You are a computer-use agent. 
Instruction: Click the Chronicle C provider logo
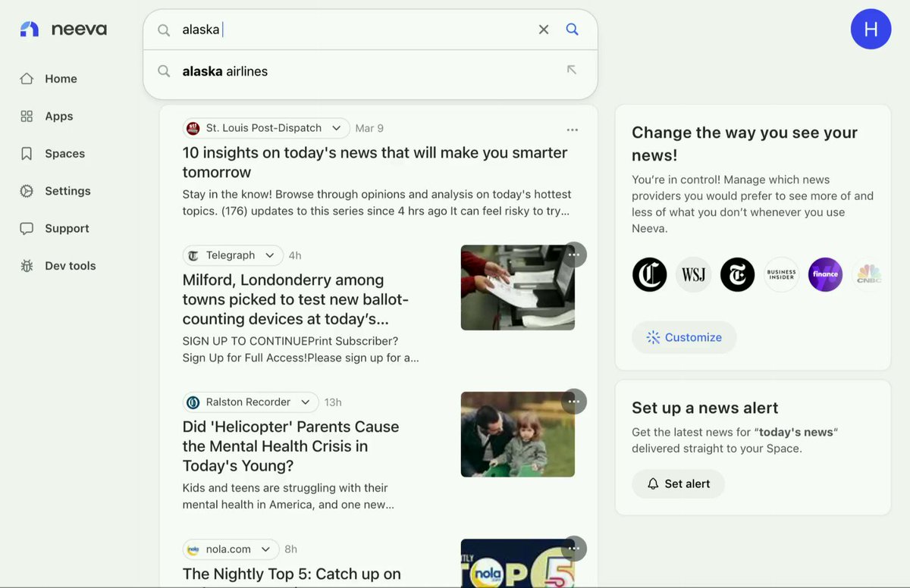click(650, 274)
